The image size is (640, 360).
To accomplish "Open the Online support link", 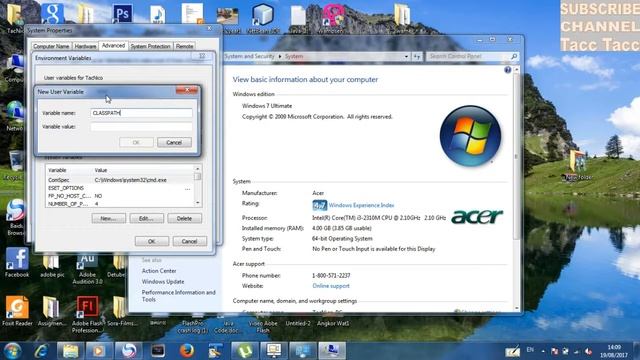I will tap(331, 286).
